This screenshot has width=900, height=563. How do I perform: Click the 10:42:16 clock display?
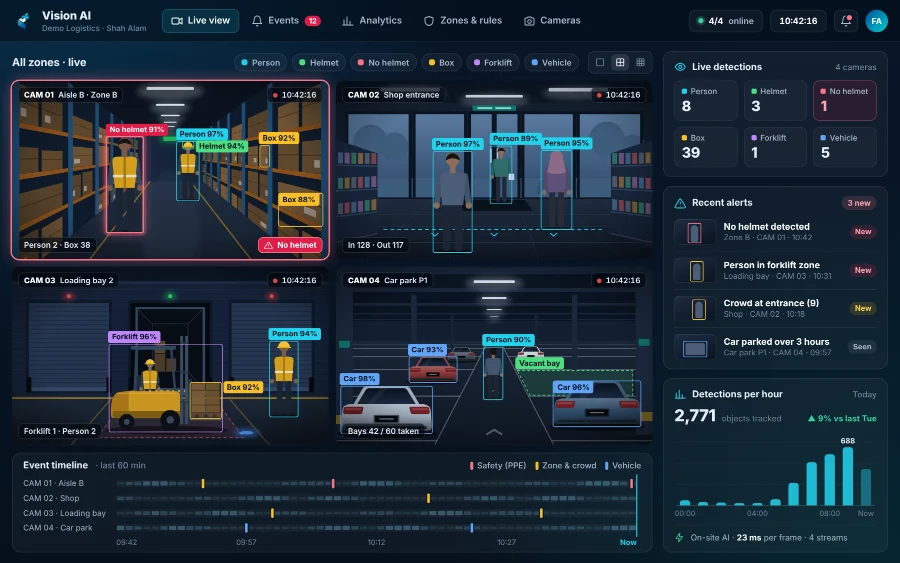798,21
